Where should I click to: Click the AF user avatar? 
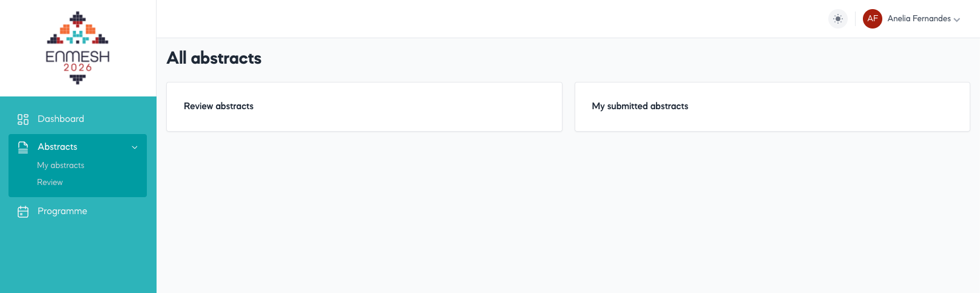[x=872, y=19]
